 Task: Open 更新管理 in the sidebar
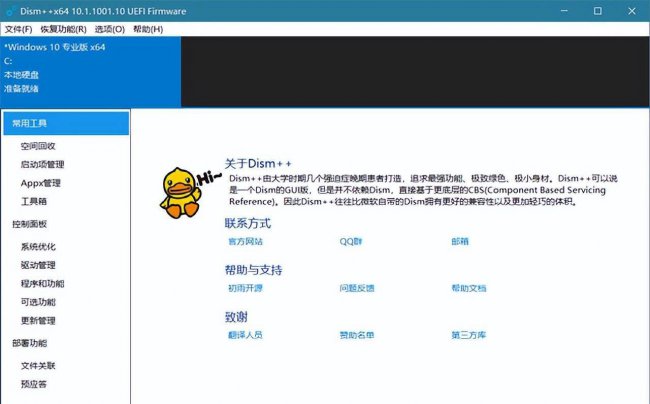point(38,321)
